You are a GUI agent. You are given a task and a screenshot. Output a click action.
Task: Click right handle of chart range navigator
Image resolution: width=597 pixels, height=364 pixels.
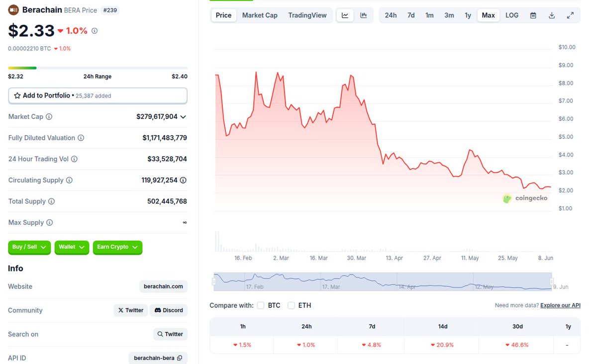[x=552, y=281]
